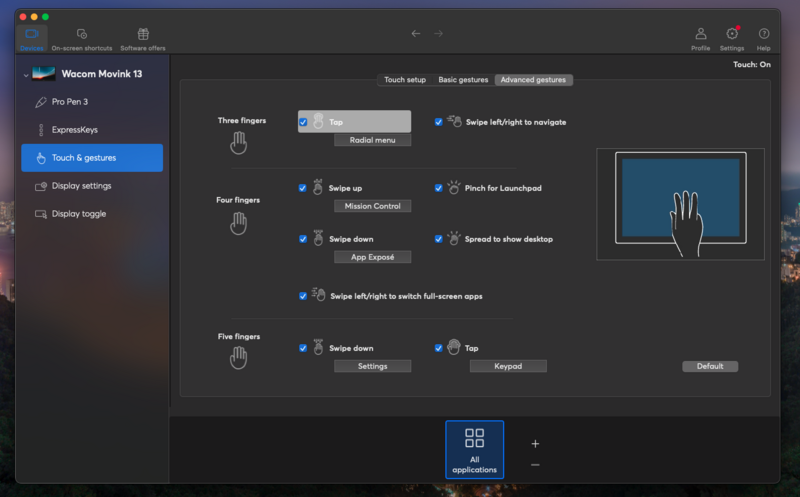The image size is (800, 497).
Task: Click the four-finger Swipe up gesture icon
Action: coord(318,187)
